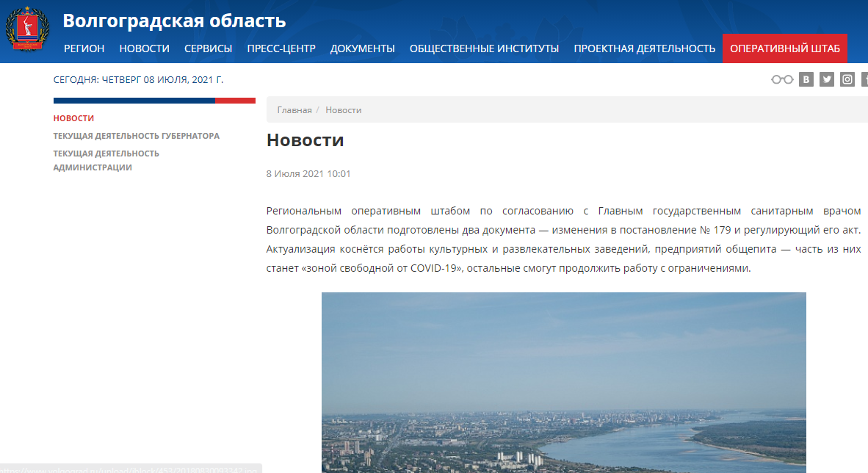Screen dimensions: 868x473
Task: Open the ПРЕСС-ЦЕНТР menu item
Action: coord(282,48)
